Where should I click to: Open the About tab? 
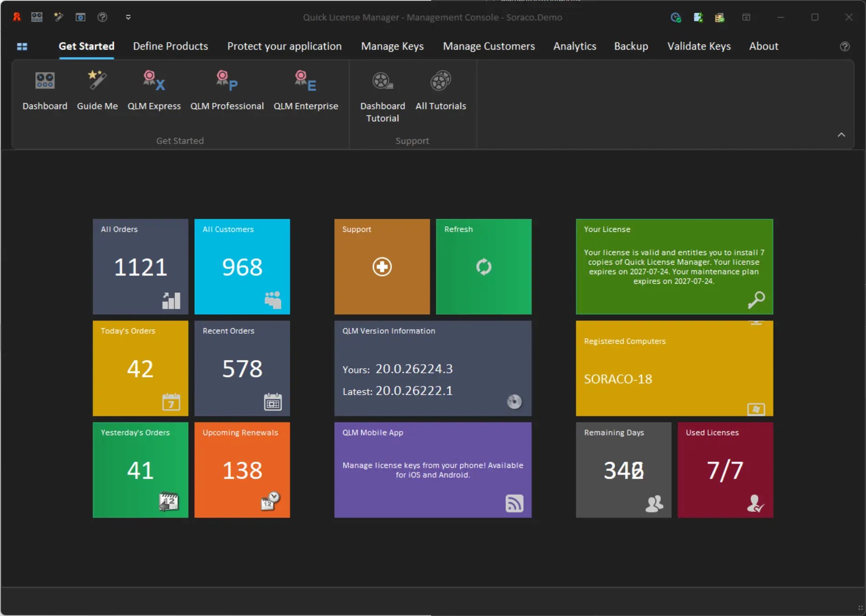coord(764,46)
